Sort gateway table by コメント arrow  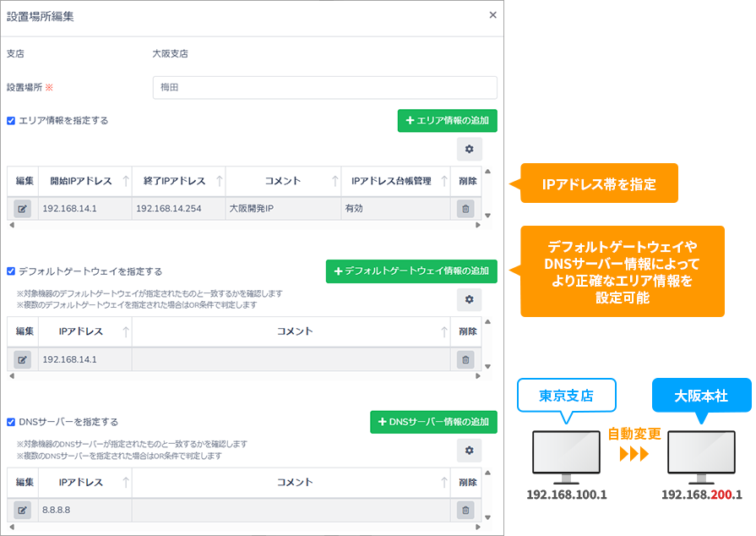(x=444, y=331)
